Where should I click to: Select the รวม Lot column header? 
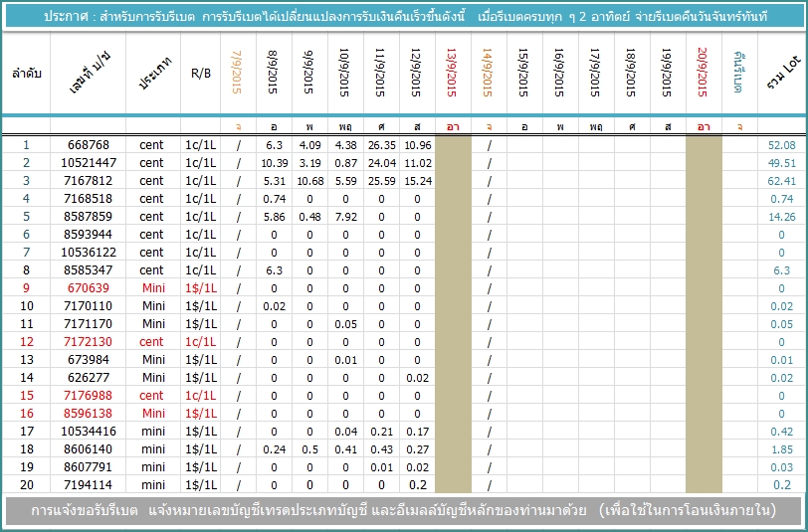pos(783,71)
